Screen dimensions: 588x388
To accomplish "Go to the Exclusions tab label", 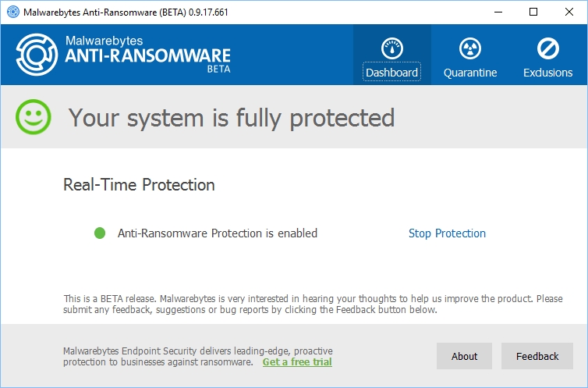I will (x=547, y=73).
